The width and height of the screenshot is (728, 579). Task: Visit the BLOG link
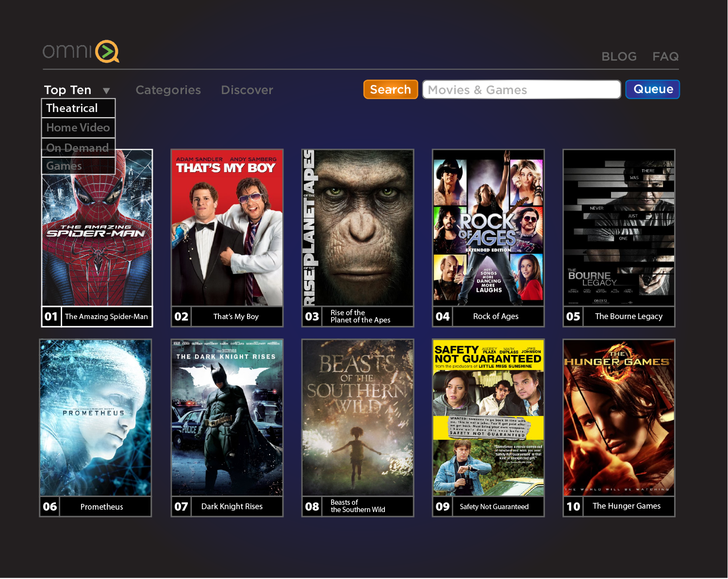tap(619, 57)
